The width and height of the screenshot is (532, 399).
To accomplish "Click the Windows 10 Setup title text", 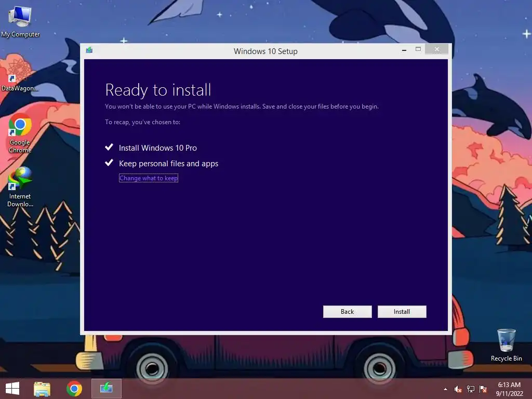I will [x=265, y=51].
